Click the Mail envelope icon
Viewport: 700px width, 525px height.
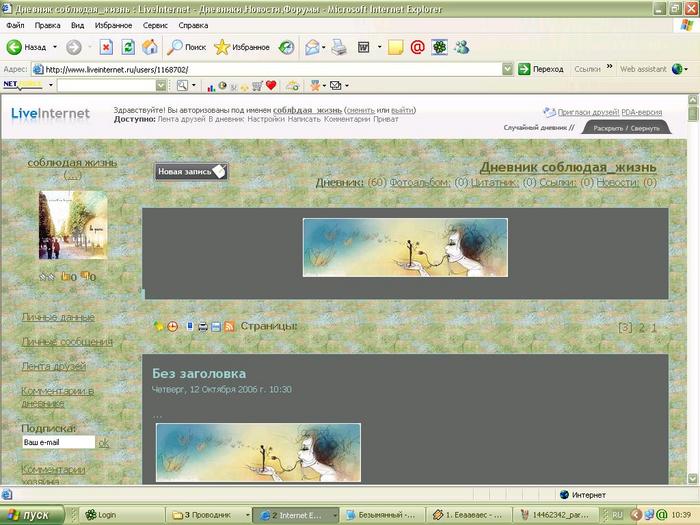pos(312,47)
